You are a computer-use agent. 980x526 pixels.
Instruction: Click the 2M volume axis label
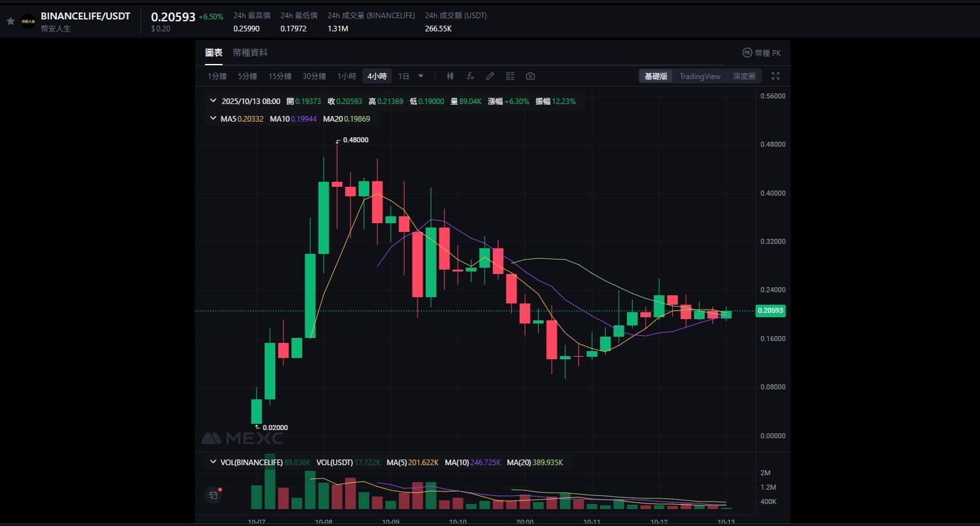point(766,473)
